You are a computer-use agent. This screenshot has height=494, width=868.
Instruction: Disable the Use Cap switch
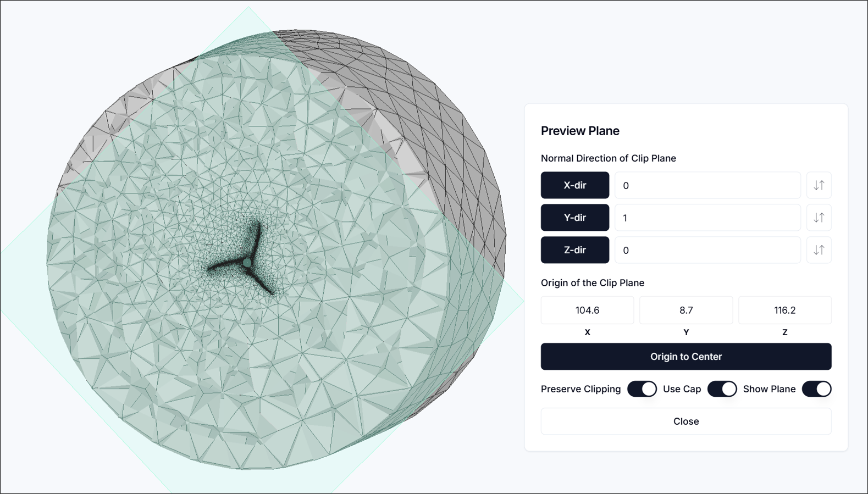722,389
